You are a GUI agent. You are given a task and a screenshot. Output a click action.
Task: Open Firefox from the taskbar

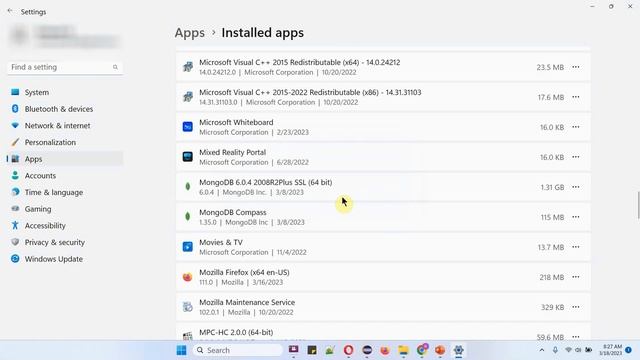tap(384, 350)
